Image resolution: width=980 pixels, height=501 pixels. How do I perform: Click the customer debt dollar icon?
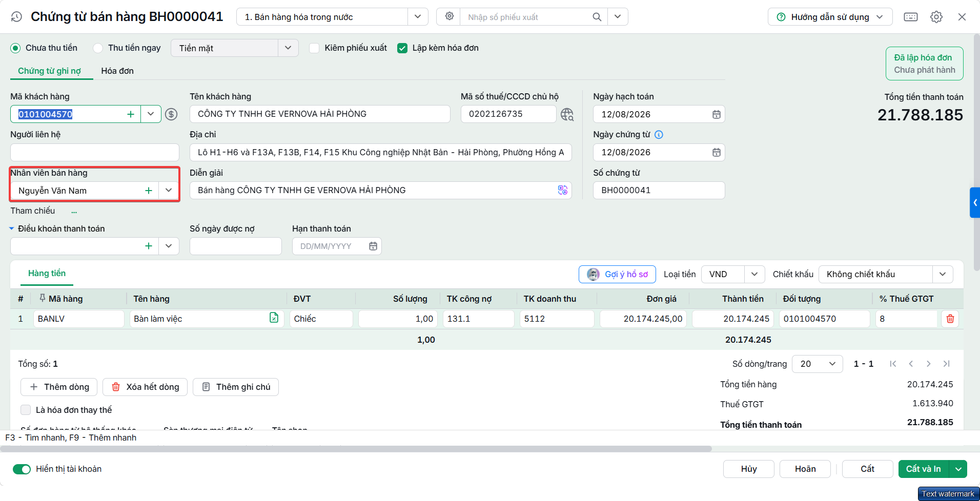(x=171, y=114)
